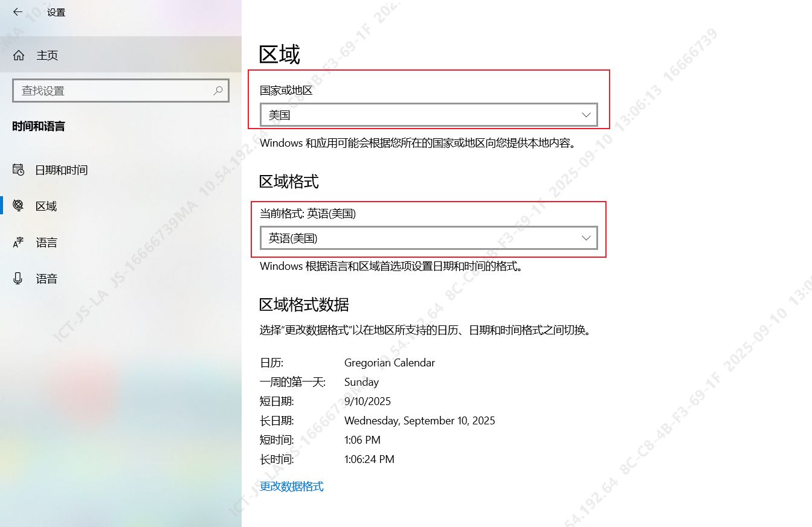The height and width of the screenshot is (527, 812).
Task: Open the 语音 settings page
Action: click(47, 279)
